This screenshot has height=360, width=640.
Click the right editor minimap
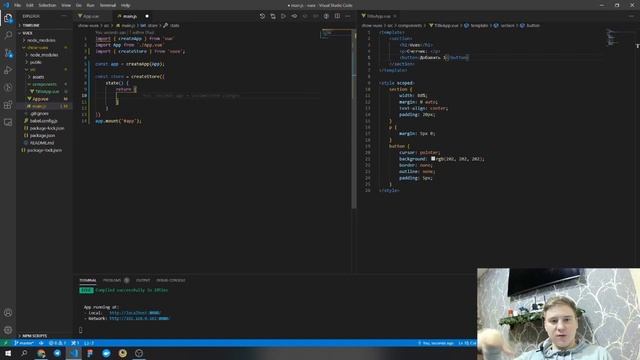coord(611,37)
